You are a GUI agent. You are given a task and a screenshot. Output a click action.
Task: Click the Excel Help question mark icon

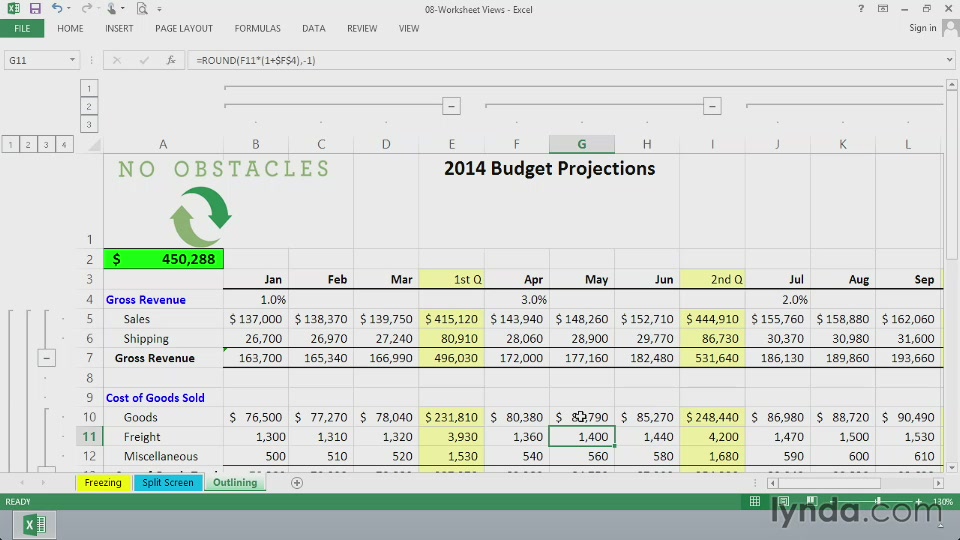point(861,9)
